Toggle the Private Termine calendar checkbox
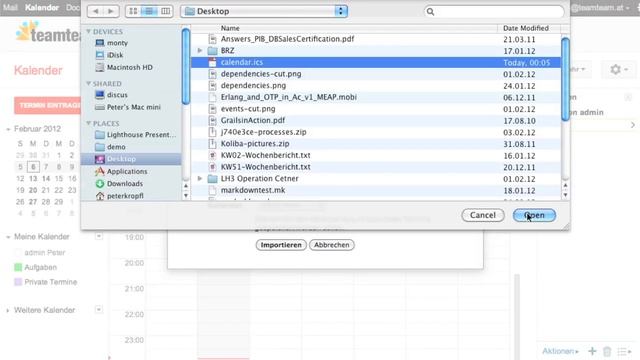Image resolution: width=640 pixels, height=360 pixels. tap(18, 282)
